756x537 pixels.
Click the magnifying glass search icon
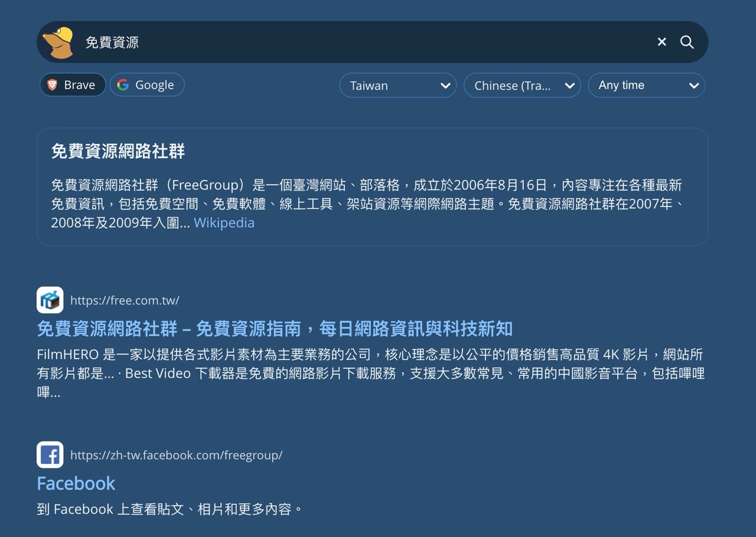click(x=687, y=42)
